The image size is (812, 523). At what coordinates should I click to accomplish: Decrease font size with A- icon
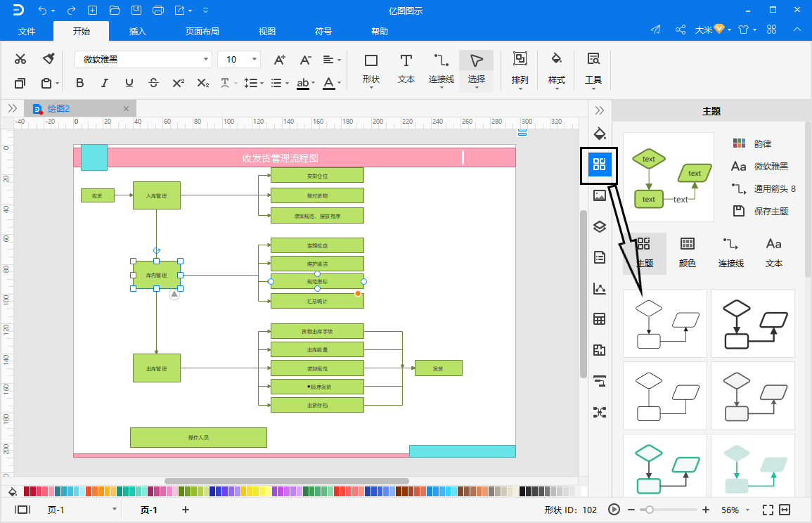(306, 60)
